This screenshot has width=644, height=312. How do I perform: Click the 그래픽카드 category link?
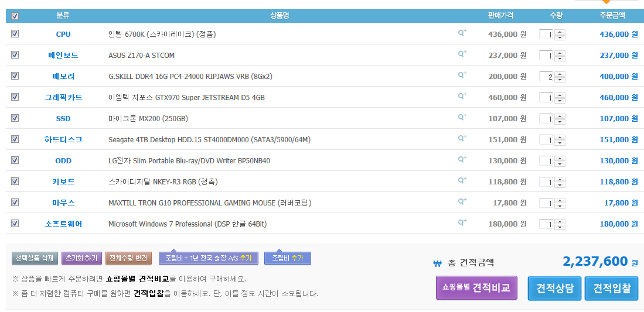[63, 98]
